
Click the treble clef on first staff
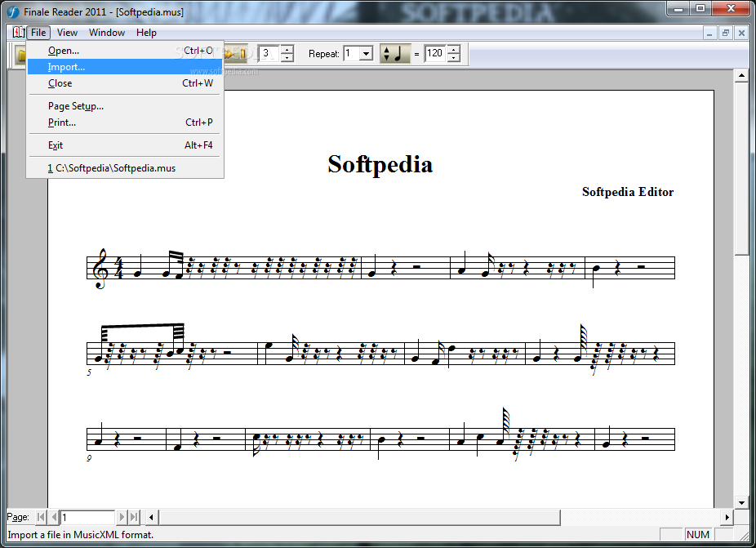click(x=101, y=268)
